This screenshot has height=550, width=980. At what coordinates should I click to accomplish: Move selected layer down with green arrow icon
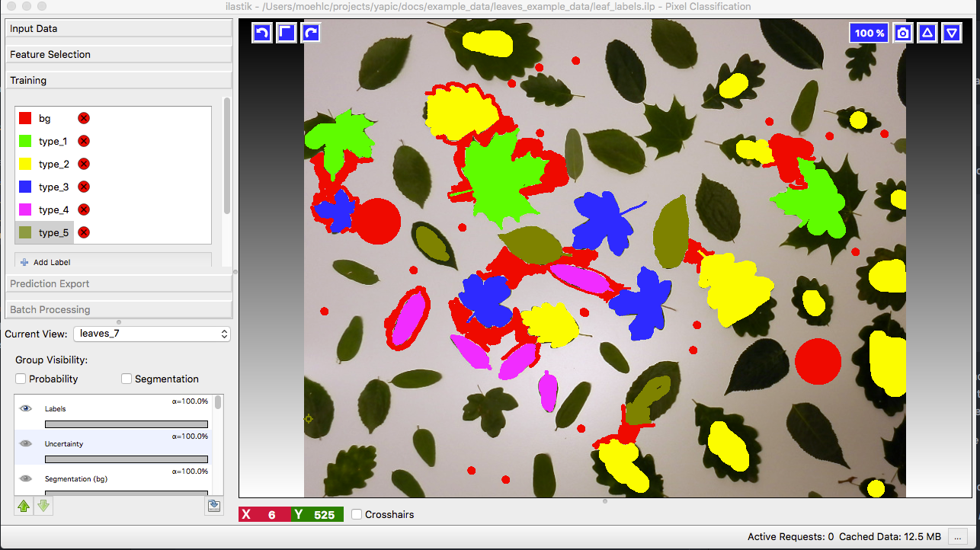pyautogui.click(x=43, y=506)
